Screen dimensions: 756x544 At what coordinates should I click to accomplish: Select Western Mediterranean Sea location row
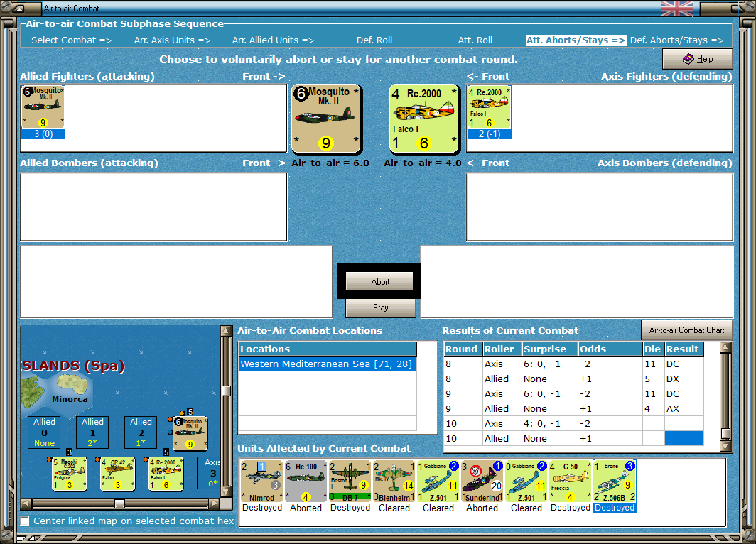pyautogui.click(x=328, y=364)
